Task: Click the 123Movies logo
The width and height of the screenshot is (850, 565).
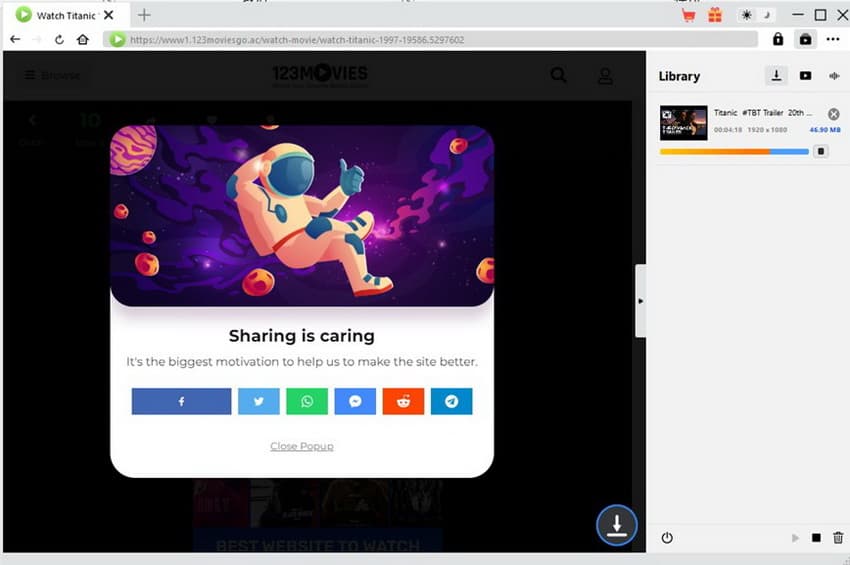Action: pyautogui.click(x=320, y=75)
